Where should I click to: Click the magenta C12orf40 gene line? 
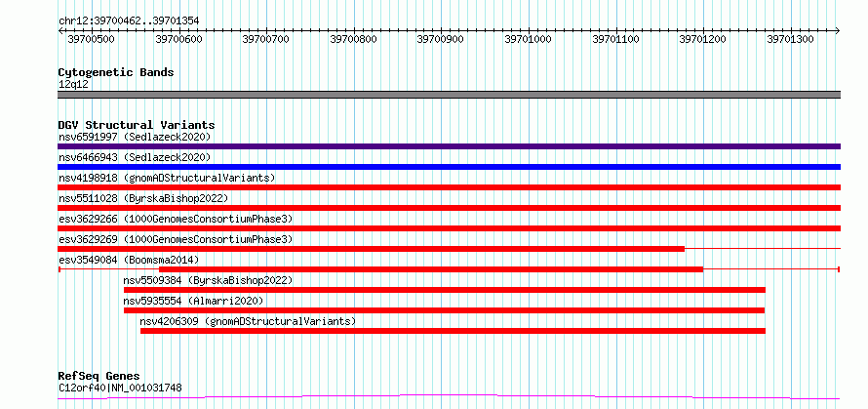[449, 397]
